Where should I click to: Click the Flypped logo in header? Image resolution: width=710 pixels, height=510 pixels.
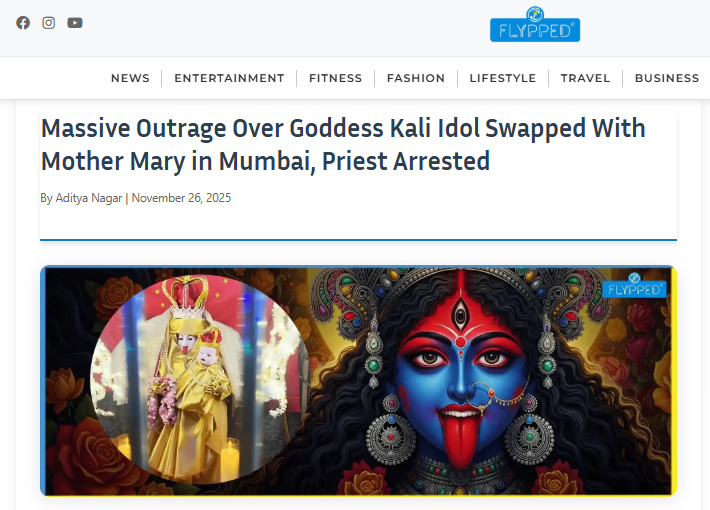(x=535, y=24)
